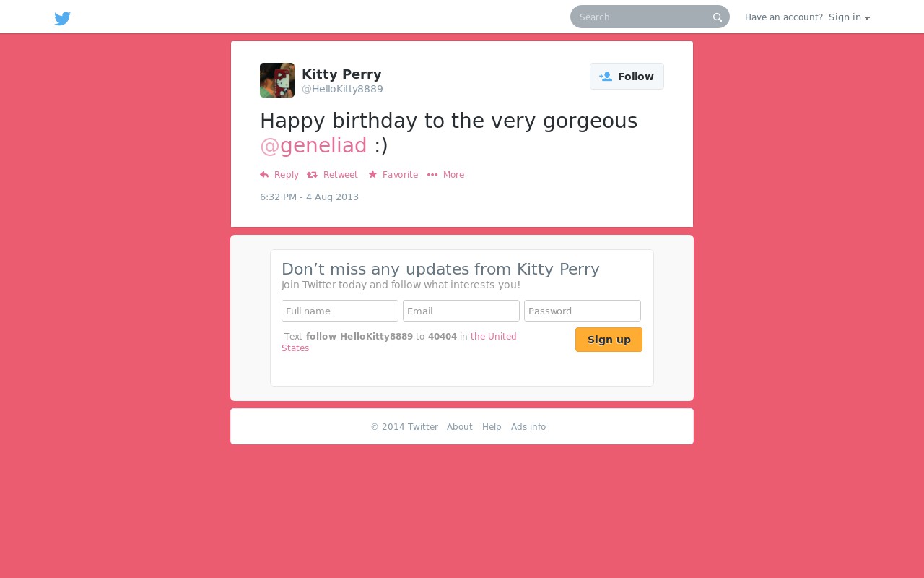This screenshot has width=924, height=578.
Task: Open the @HelloKitty8889 handle link
Action: [x=342, y=90]
